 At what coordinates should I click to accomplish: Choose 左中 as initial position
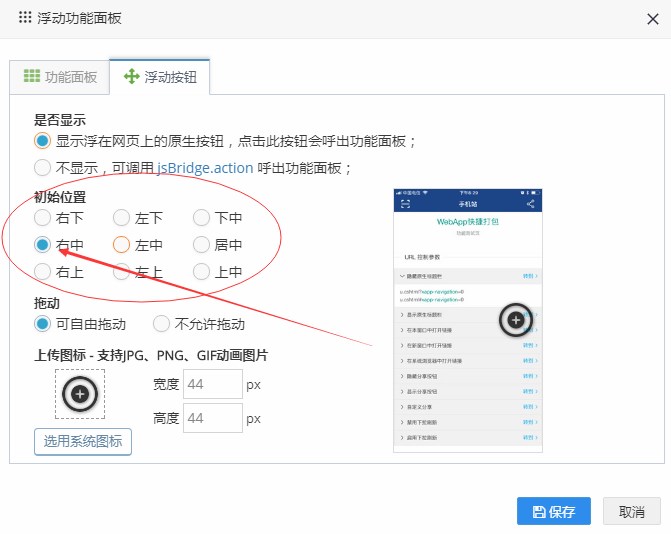click(122, 245)
